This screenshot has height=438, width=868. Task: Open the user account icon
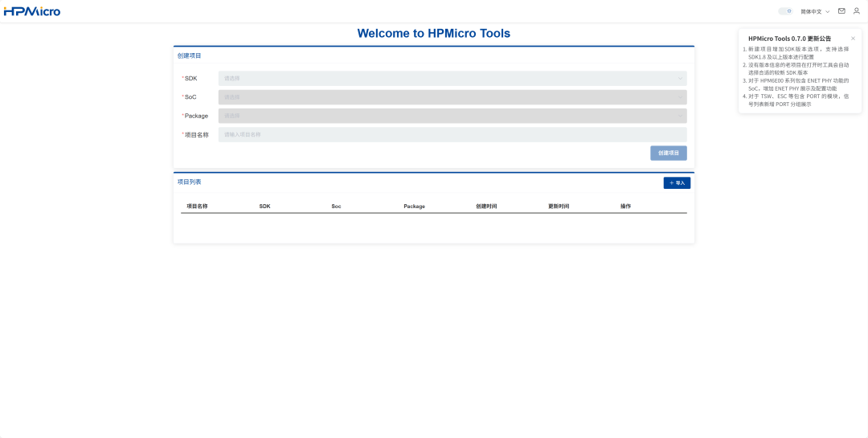857,11
